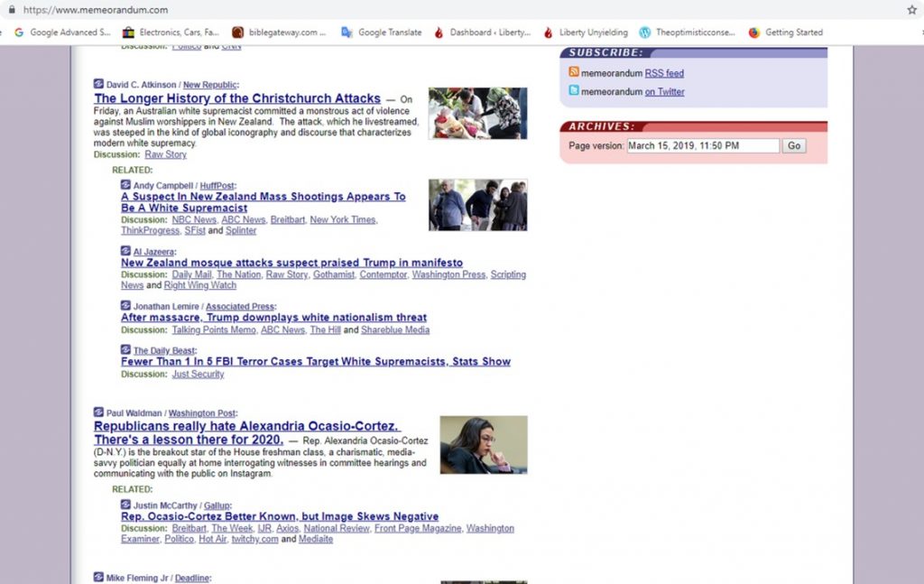This screenshot has width=924, height=584.
Task: Click the Shareblue Media discussion link
Action: coord(395,330)
